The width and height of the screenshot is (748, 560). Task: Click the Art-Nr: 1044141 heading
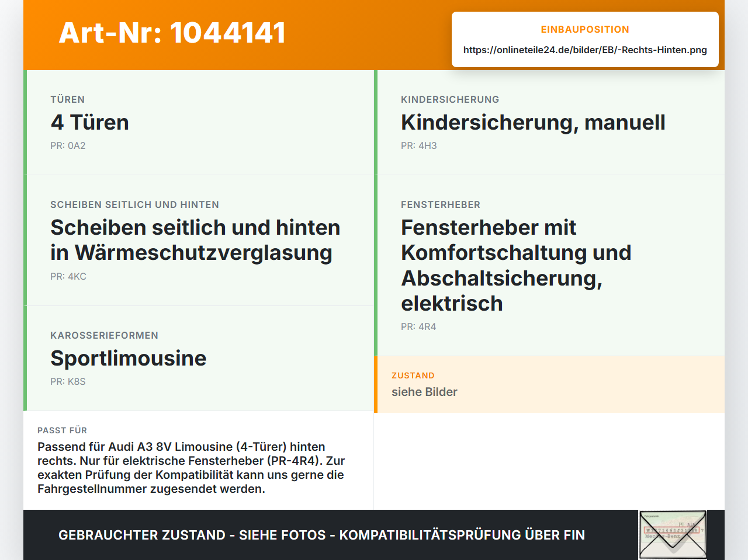click(172, 33)
